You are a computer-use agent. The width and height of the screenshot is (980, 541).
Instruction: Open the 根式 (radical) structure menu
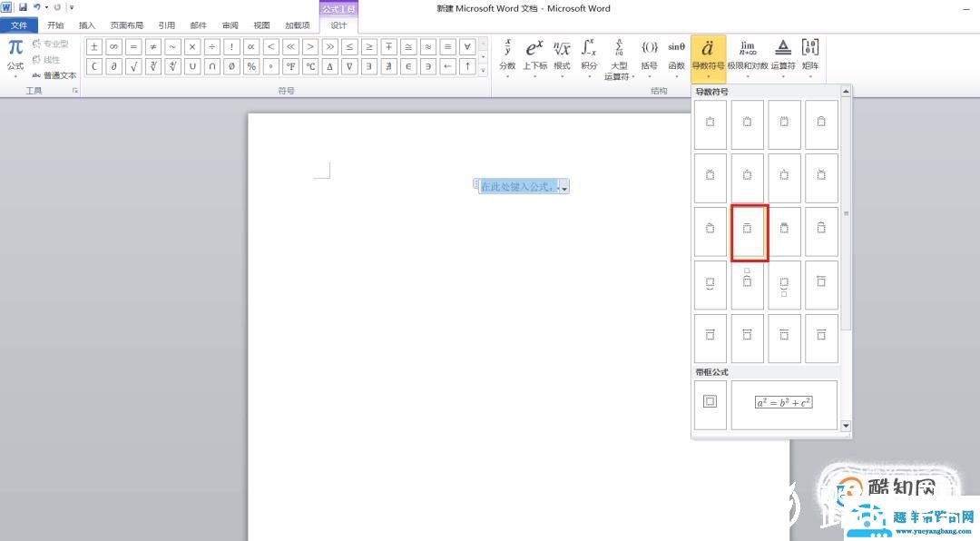coord(562,55)
